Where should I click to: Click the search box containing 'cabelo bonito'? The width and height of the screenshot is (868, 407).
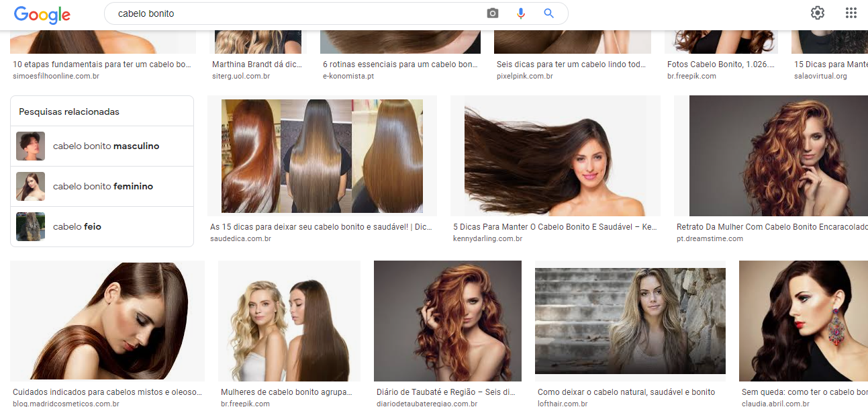pyautogui.click(x=295, y=13)
